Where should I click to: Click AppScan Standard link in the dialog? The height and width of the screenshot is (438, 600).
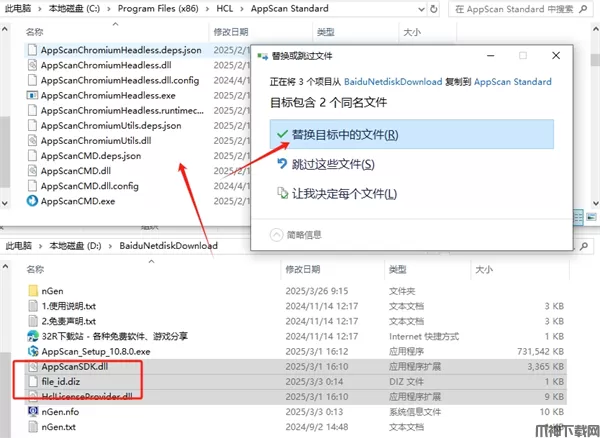[513, 81]
